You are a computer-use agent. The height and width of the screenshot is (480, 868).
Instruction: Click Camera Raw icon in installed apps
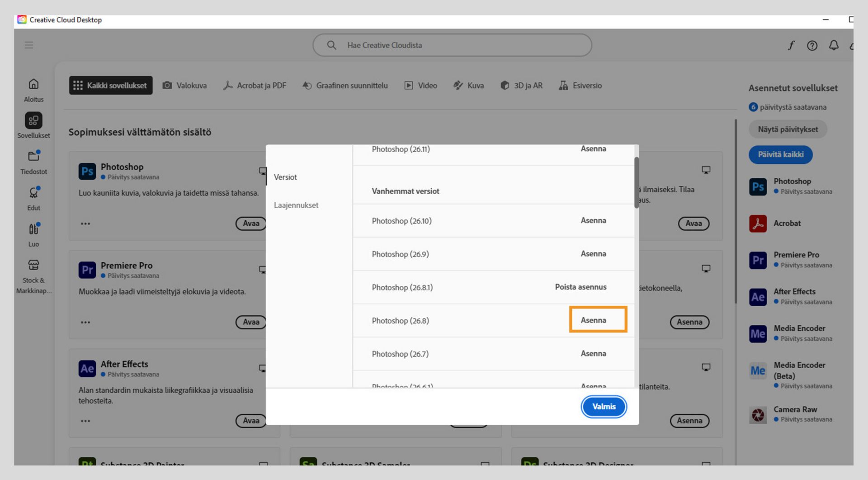pos(758,415)
